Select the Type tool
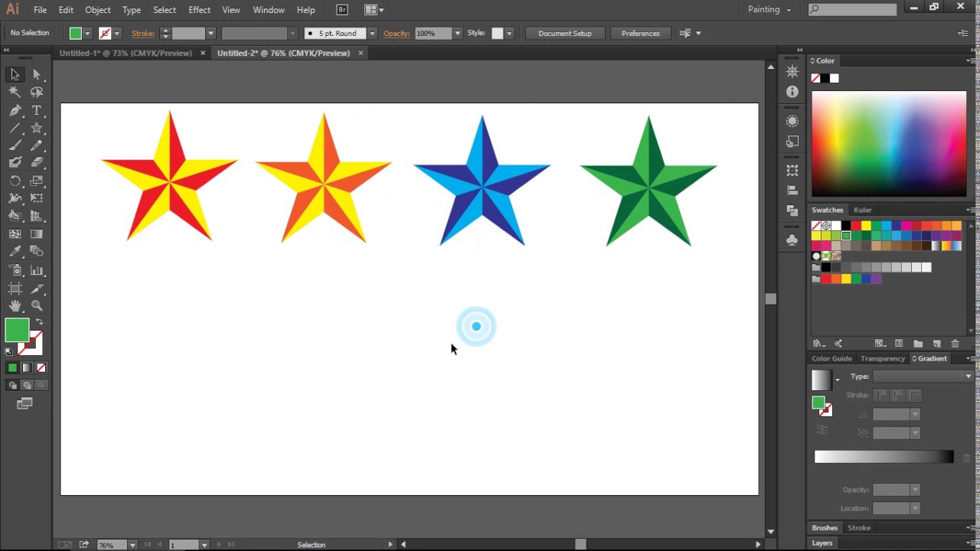 (x=37, y=110)
